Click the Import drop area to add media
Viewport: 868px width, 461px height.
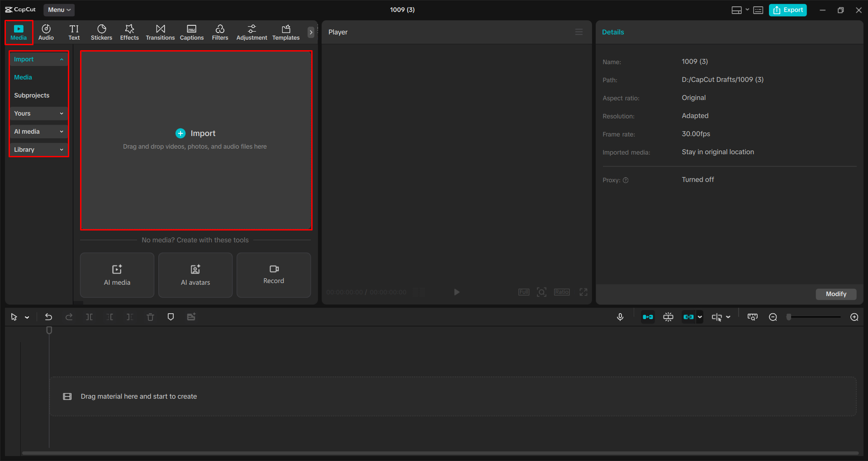coord(195,133)
